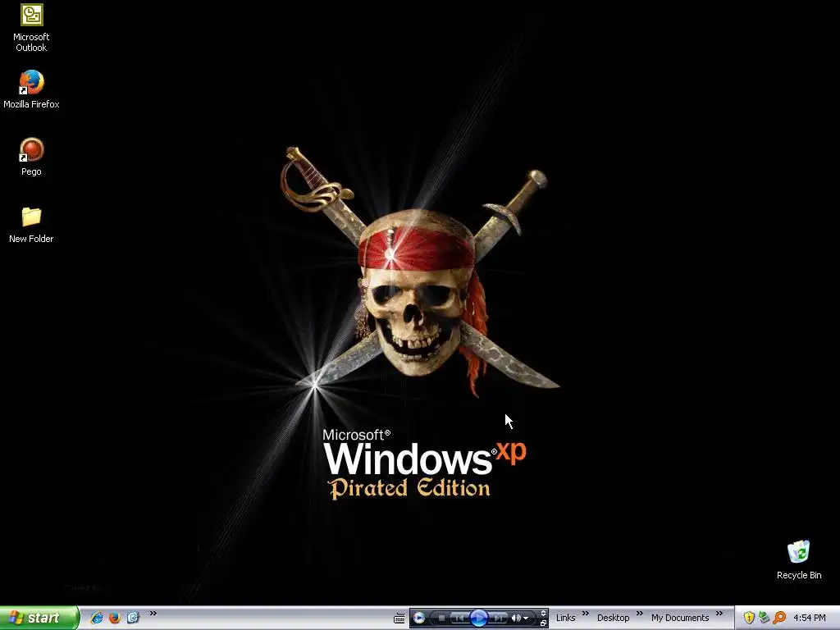Launch Firefox from the Quick Launch bar

(115, 618)
